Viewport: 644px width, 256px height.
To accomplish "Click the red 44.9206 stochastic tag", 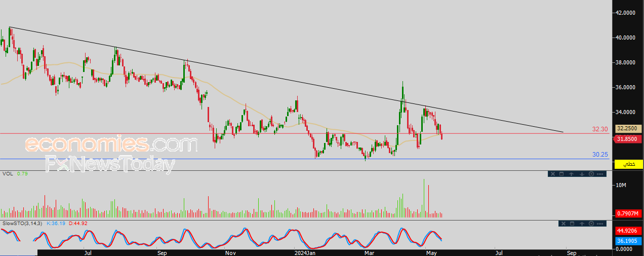I will pyautogui.click(x=628, y=231).
